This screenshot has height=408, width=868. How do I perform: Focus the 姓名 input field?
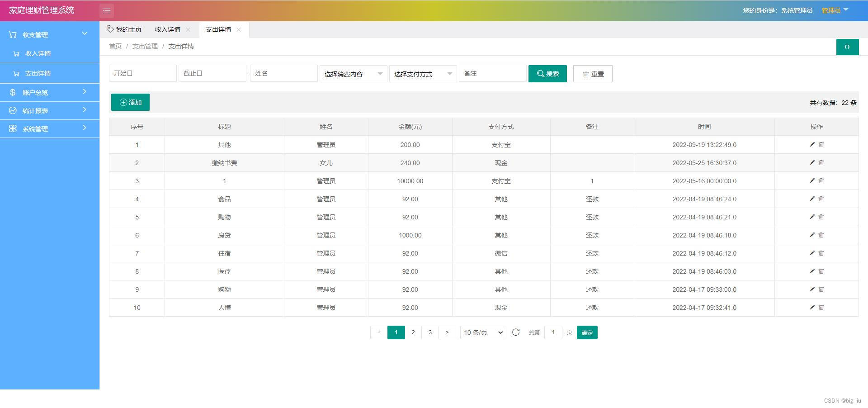(x=284, y=73)
